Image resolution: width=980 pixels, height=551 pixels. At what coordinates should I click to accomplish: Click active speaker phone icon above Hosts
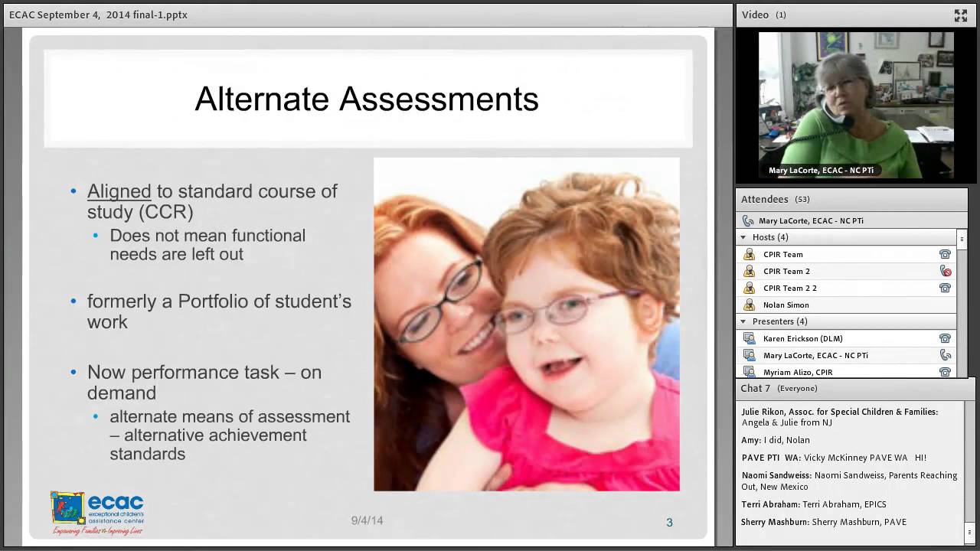pyautogui.click(x=748, y=220)
